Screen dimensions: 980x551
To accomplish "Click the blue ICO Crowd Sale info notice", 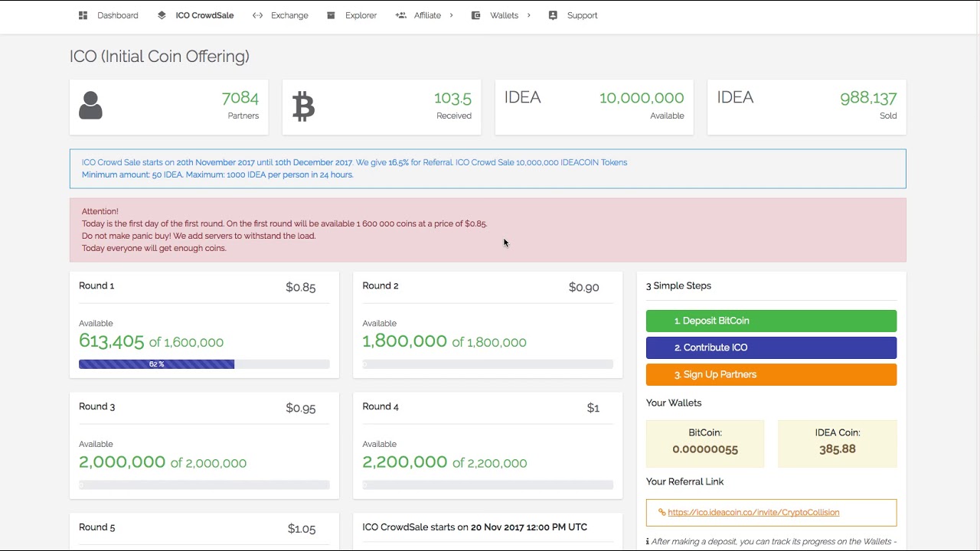I will [488, 168].
